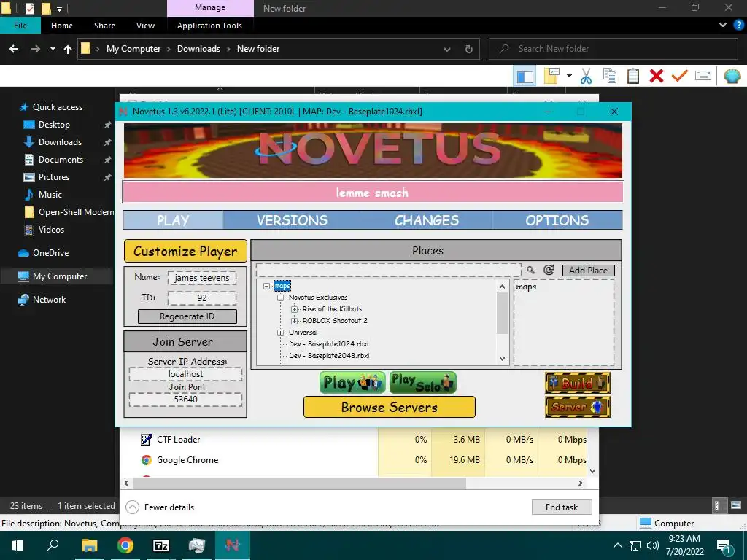Open the Home ribbon tab
This screenshot has width=747, height=560.
point(62,26)
